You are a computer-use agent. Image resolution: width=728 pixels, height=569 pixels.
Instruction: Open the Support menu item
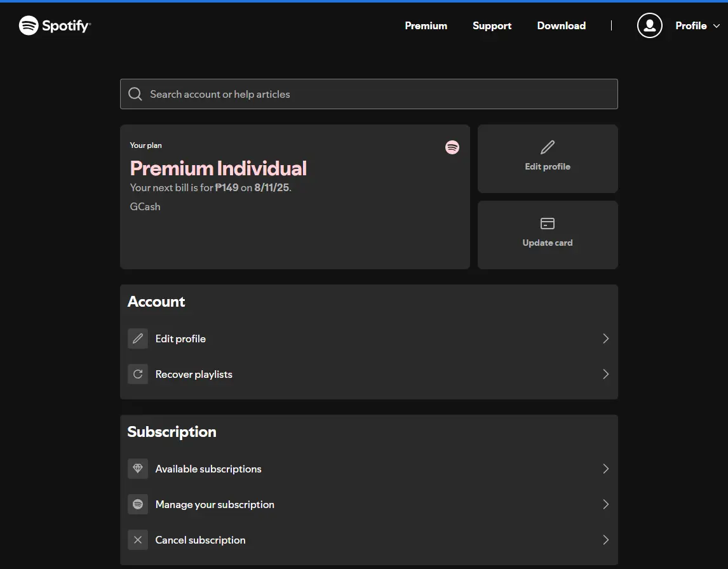pyautogui.click(x=492, y=25)
